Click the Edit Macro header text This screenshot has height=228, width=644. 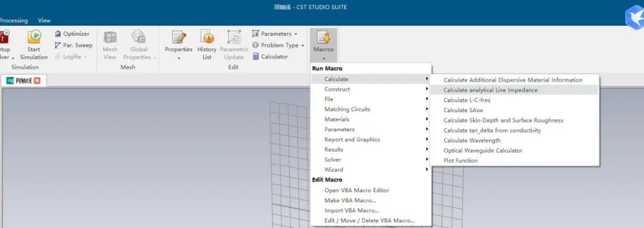pos(327,180)
